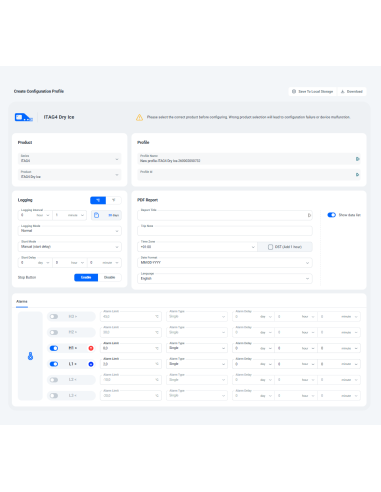Open the Logging Interval minute dropdown

tap(70, 215)
